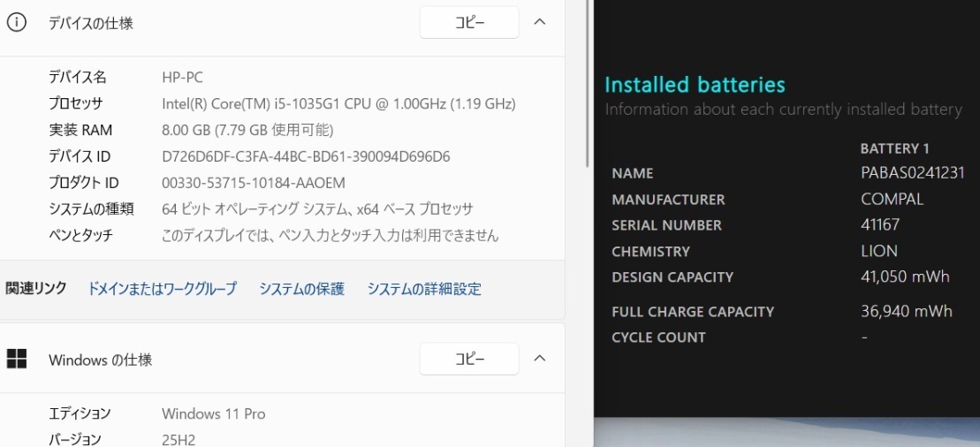Select battery manufacturer COMPAL
Viewport: 980px width, 447px height.
(892, 200)
